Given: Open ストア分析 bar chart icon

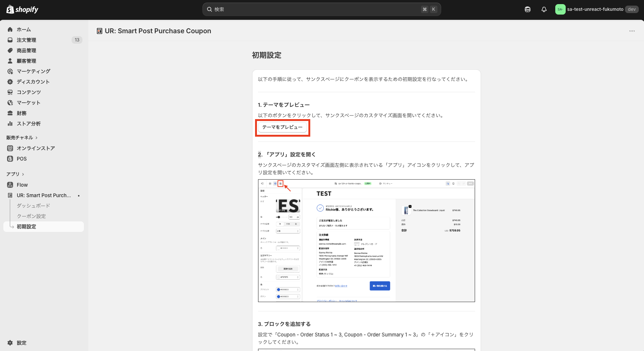Looking at the screenshot, I should (x=10, y=124).
